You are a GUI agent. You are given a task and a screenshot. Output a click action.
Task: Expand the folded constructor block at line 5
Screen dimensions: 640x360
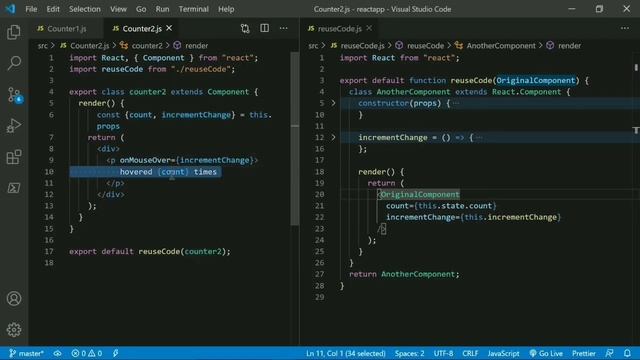coord(333,103)
